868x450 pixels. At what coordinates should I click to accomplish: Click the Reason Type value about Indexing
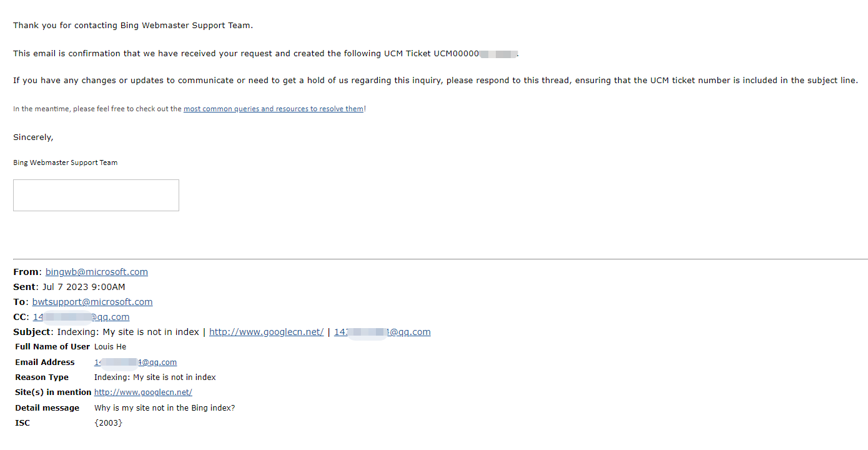pos(155,377)
